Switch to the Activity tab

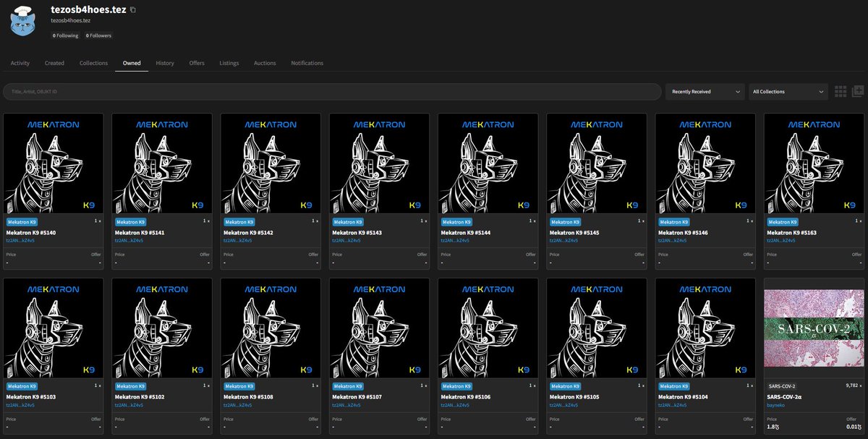[x=20, y=63]
